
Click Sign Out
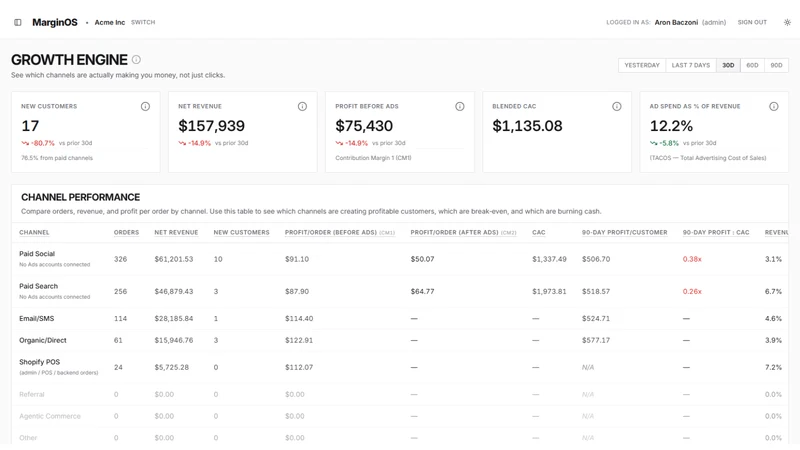click(752, 22)
